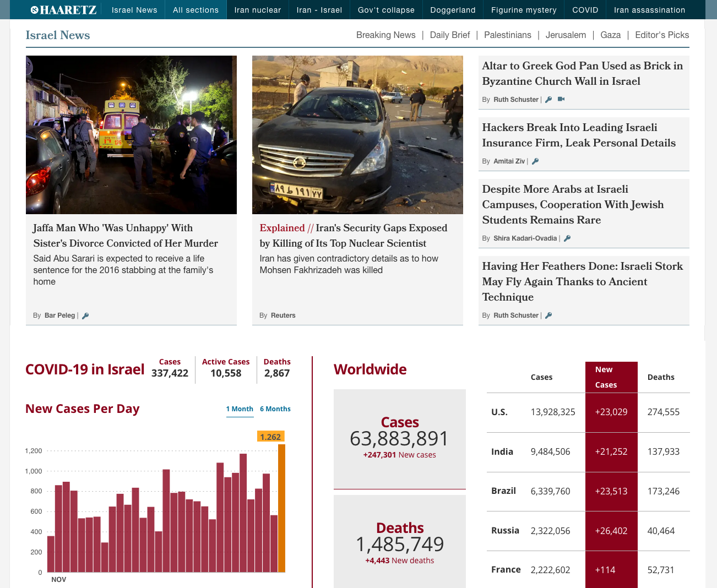This screenshot has height=588, width=717.
Task: Click the orange 1,262 bar in the chart
Action: coord(281,508)
